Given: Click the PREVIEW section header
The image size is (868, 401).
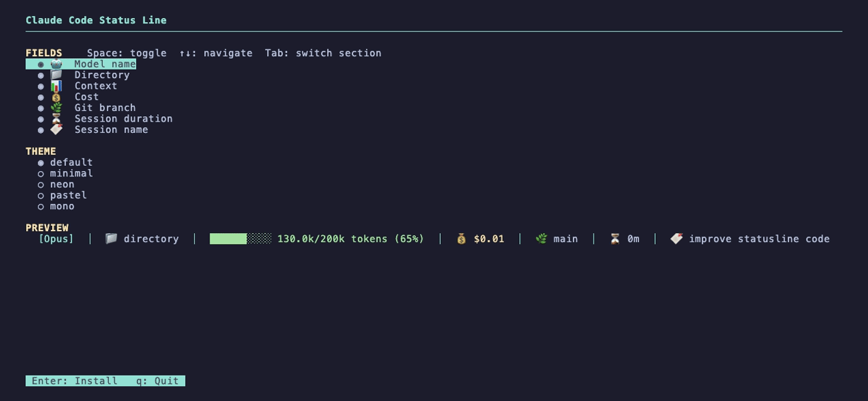Looking at the screenshot, I should coord(47,227).
